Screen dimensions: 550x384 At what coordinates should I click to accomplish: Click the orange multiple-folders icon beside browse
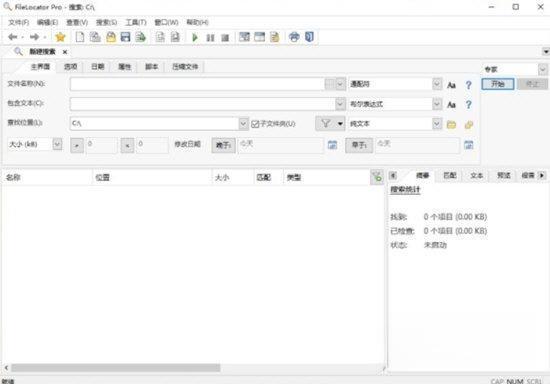[469, 124]
